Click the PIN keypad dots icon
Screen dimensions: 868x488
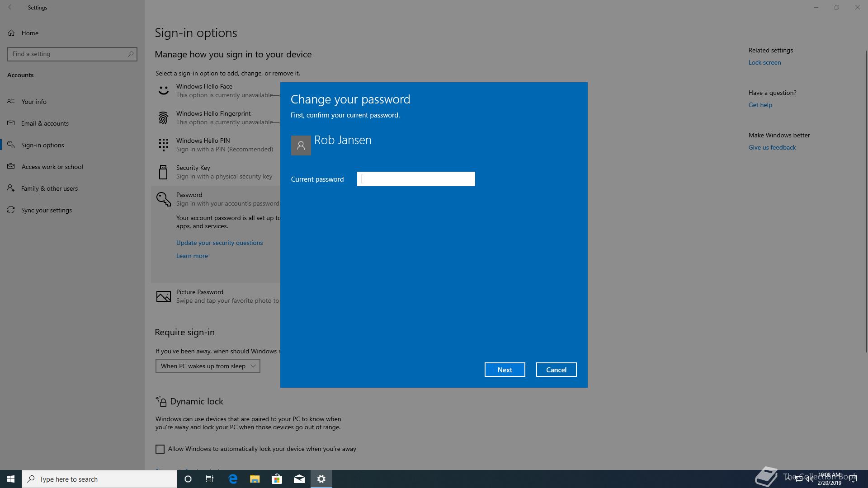click(x=163, y=145)
